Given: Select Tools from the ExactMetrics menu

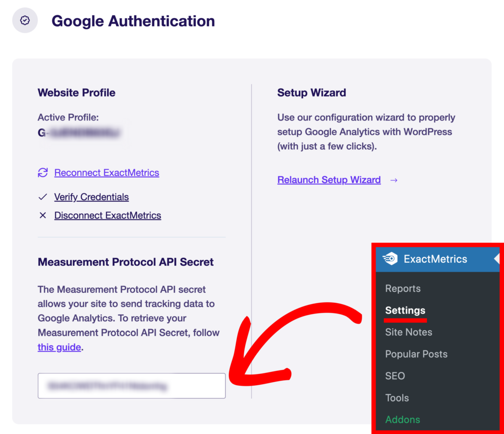Looking at the screenshot, I should pyautogui.click(x=397, y=398).
